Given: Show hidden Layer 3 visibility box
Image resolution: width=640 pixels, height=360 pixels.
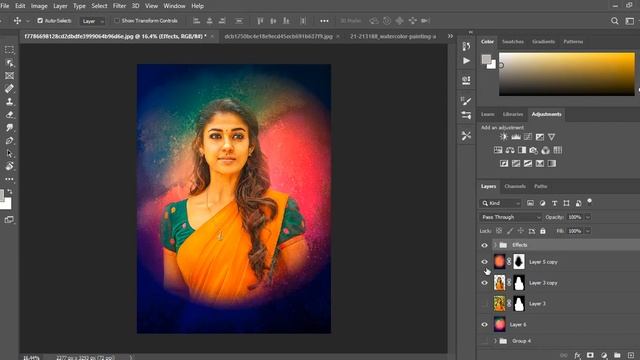Looking at the screenshot, I should pos(484,304).
